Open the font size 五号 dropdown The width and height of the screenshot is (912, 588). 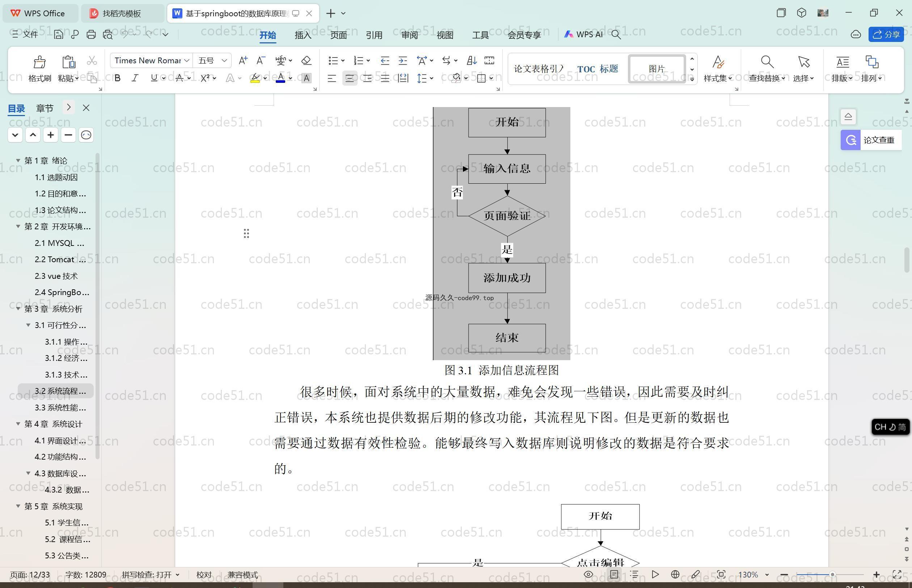(x=225, y=60)
